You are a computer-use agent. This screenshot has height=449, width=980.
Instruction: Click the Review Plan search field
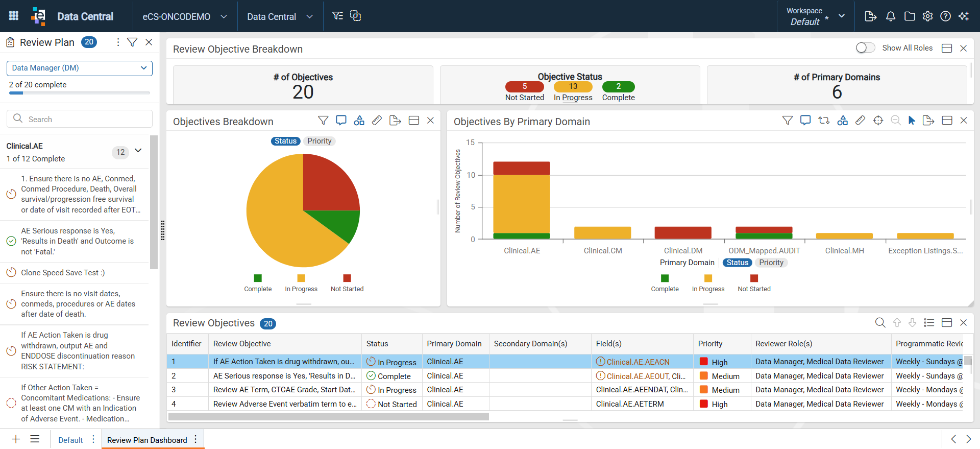click(x=80, y=119)
